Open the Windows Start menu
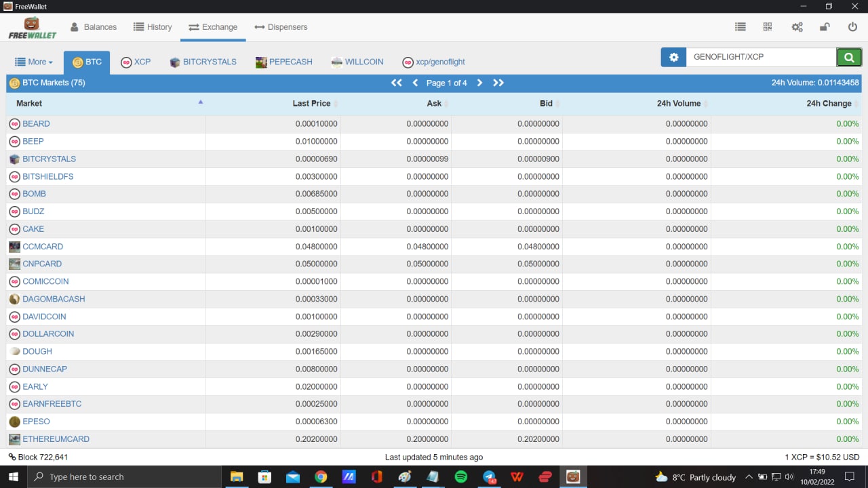Viewport: 868px width, 488px height. 14,477
